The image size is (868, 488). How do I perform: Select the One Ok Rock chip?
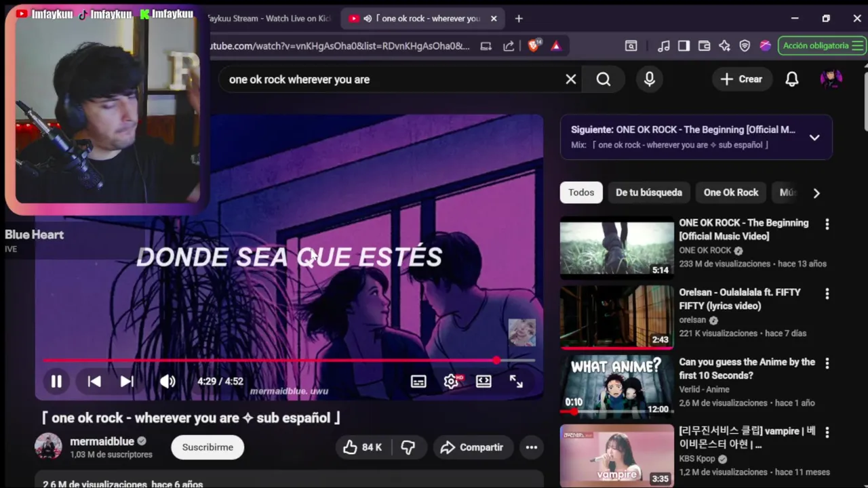coord(731,192)
